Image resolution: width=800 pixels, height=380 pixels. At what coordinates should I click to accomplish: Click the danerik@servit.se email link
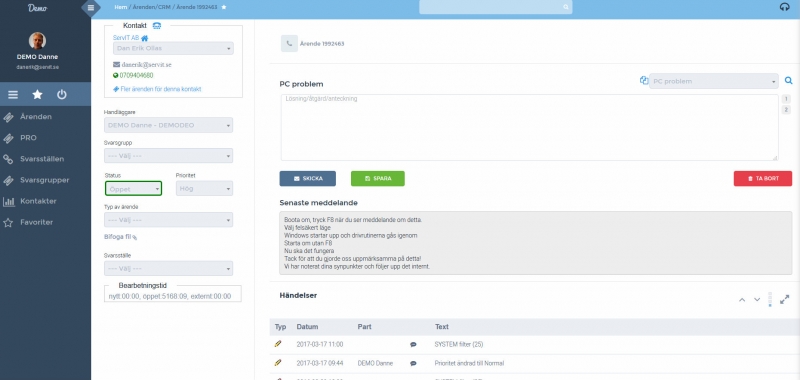pos(146,65)
